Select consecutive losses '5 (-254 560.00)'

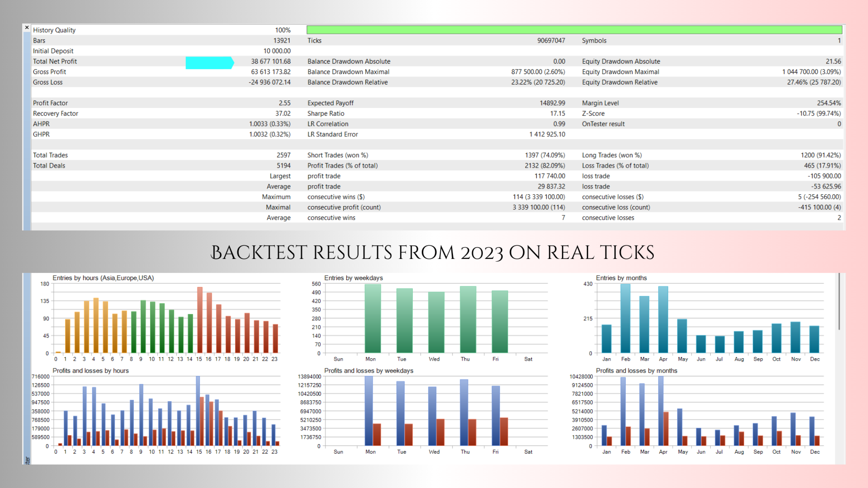(819, 197)
